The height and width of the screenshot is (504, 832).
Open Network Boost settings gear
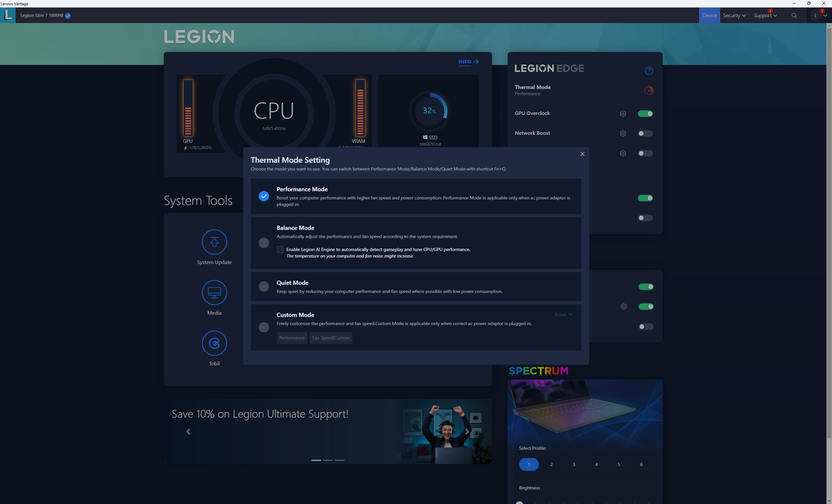coord(623,133)
